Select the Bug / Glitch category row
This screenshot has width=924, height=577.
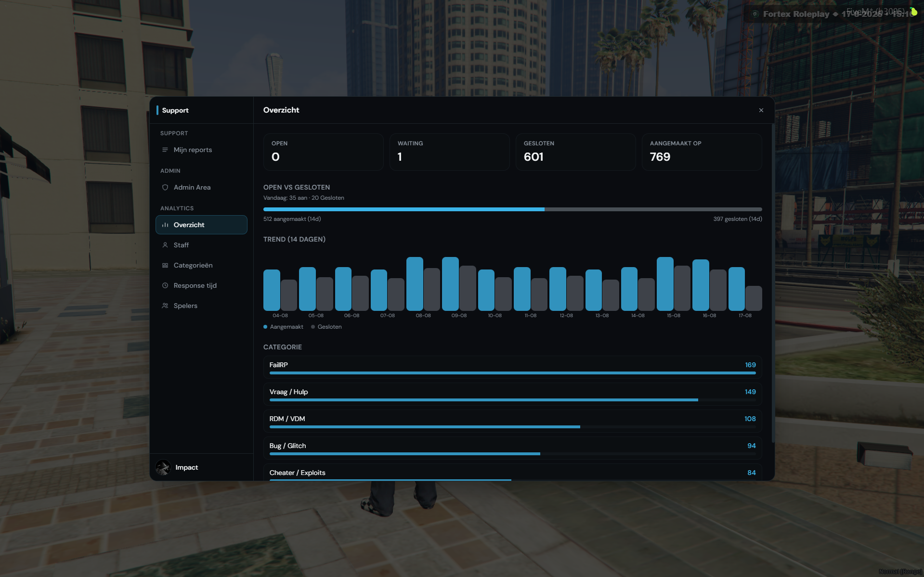coord(513,449)
